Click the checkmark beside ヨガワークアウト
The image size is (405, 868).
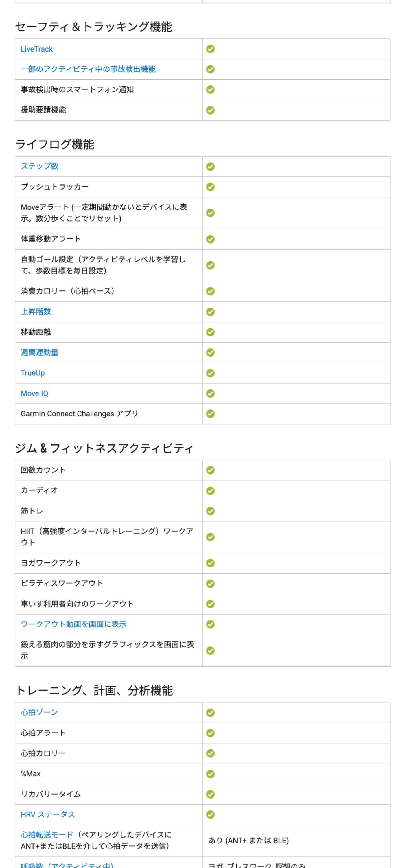point(210,563)
